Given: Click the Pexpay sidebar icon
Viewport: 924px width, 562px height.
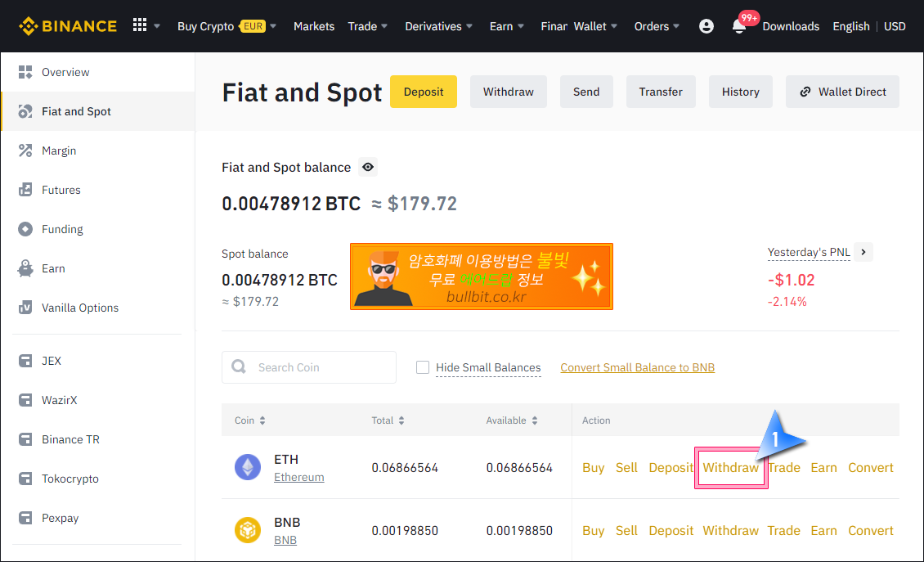Looking at the screenshot, I should point(25,518).
